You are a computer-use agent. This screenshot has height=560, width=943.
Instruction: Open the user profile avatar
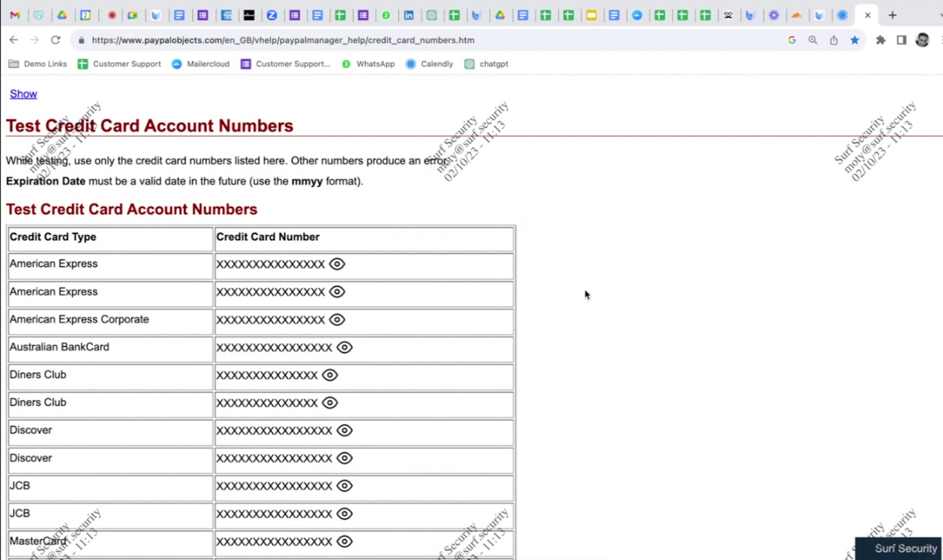(x=922, y=40)
